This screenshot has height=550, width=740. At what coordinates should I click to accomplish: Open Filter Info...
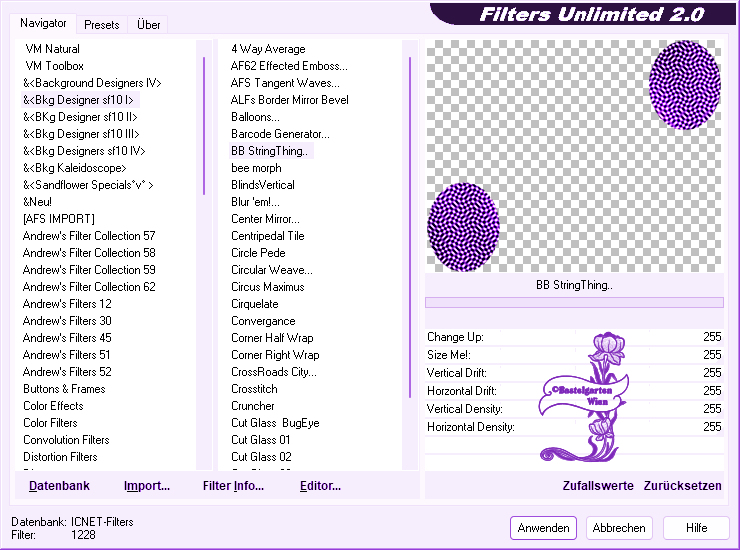[233, 486]
